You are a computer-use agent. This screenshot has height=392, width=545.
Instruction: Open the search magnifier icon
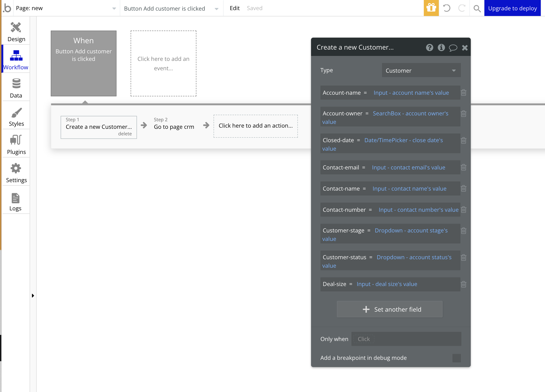click(477, 9)
